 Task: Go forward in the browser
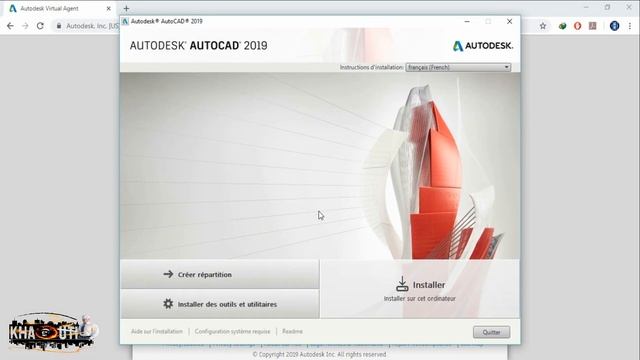point(25,26)
